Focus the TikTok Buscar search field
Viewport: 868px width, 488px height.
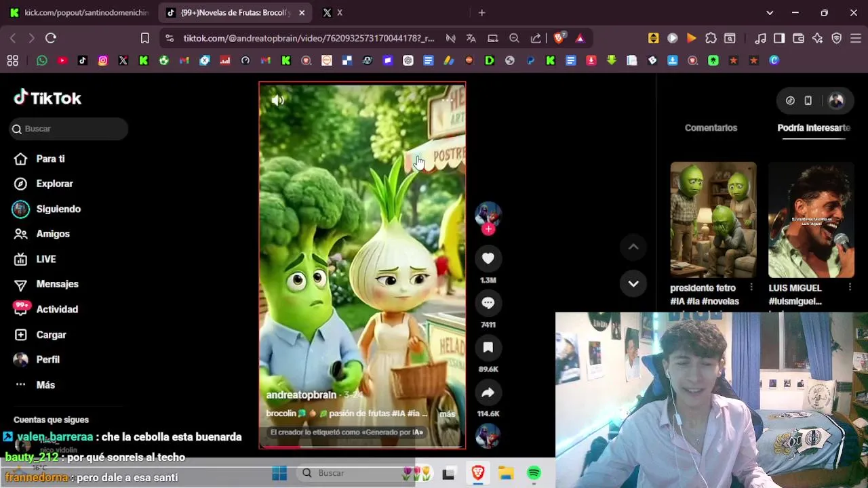pyautogui.click(x=68, y=129)
